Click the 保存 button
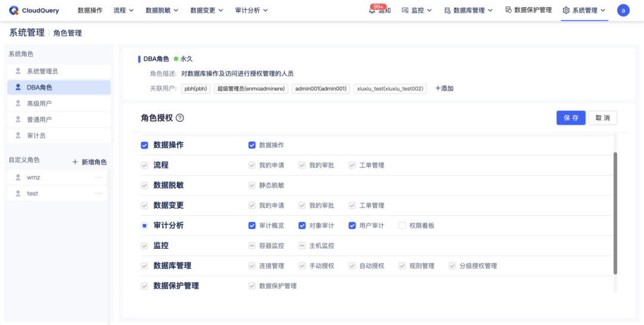 tap(571, 118)
